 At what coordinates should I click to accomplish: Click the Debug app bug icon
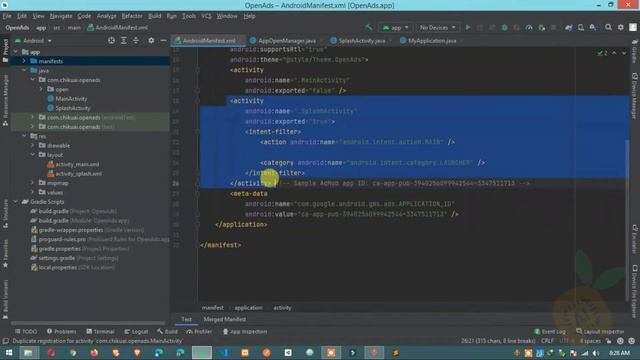(x=504, y=27)
